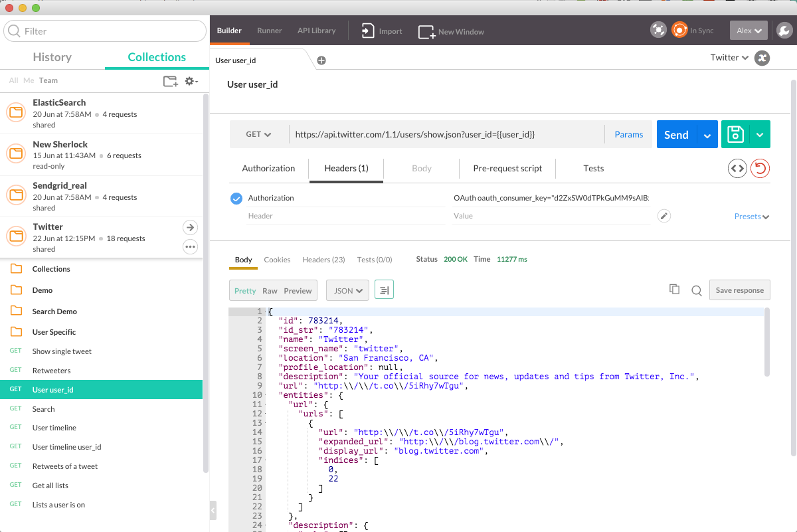The width and height of the screenshot is (797, 532).
Task: Click the Sendgrid_real collection folder icon
Action: 16,195
